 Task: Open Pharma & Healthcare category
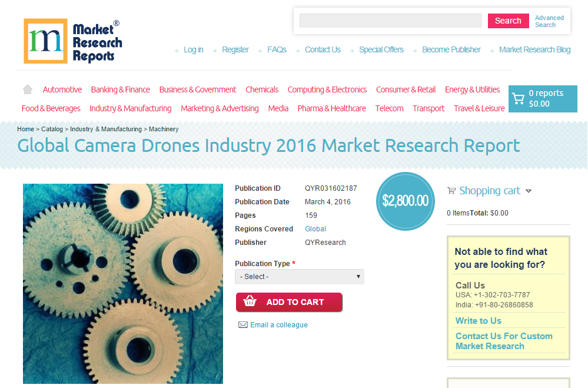[332, 108]
